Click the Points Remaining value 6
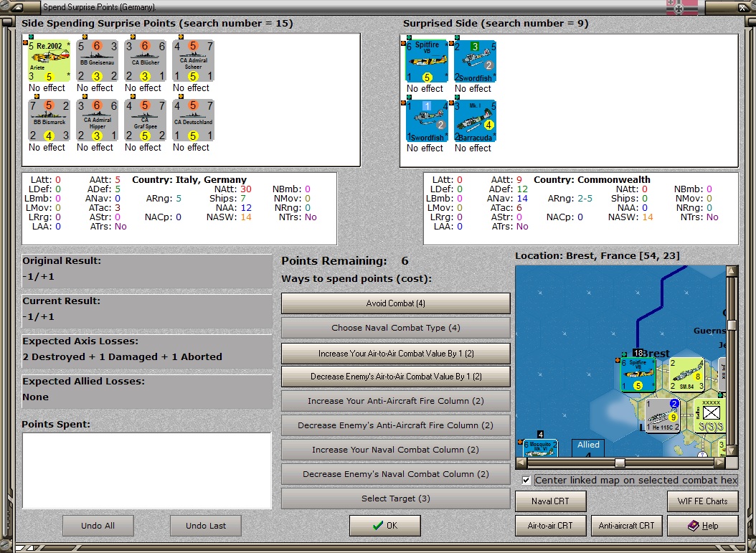This screenshot has width=756, height=553. pos(405,261)
